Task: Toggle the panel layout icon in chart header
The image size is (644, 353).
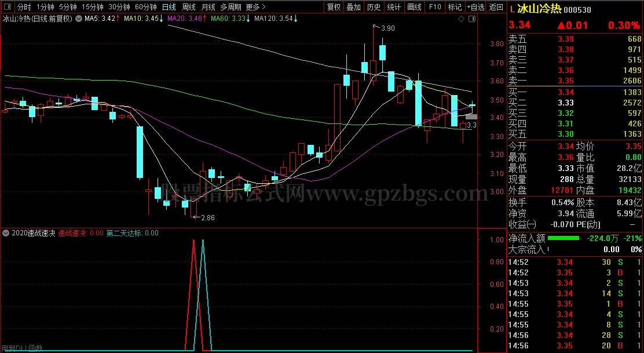Action: pyautogui.click(x=472, y=19)
